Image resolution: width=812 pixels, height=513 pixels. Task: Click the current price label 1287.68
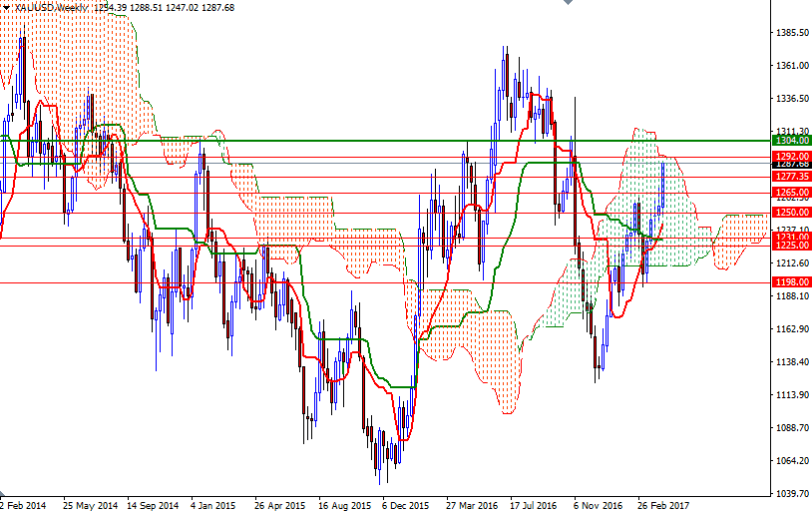tap(791, 164)
